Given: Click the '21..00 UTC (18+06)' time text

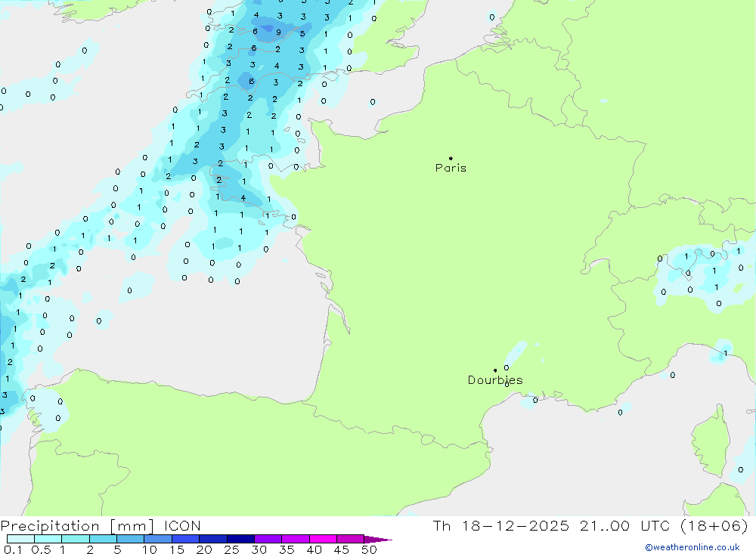Looking at the screenshot, I should (x=664, y=525).
